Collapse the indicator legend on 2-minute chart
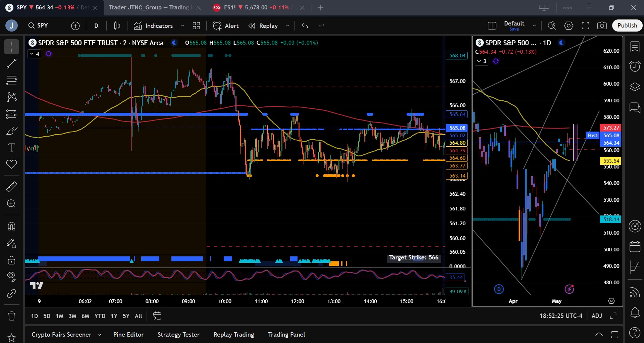 34,54
